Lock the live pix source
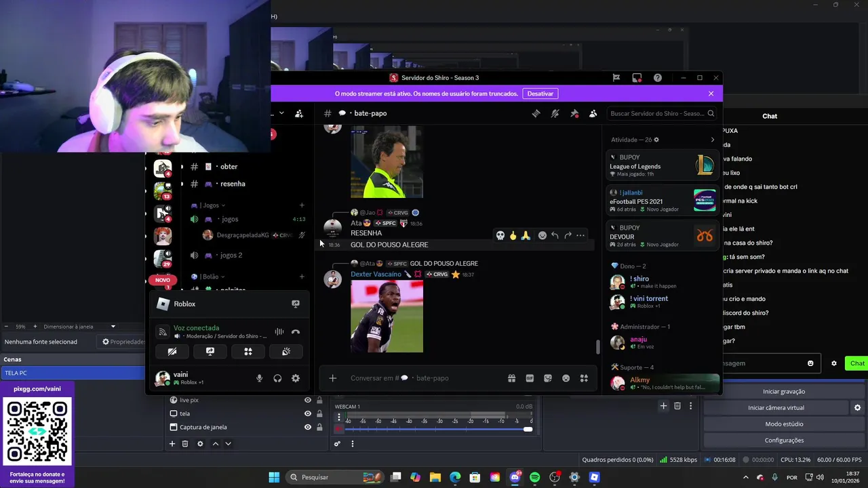 (319, 400)
